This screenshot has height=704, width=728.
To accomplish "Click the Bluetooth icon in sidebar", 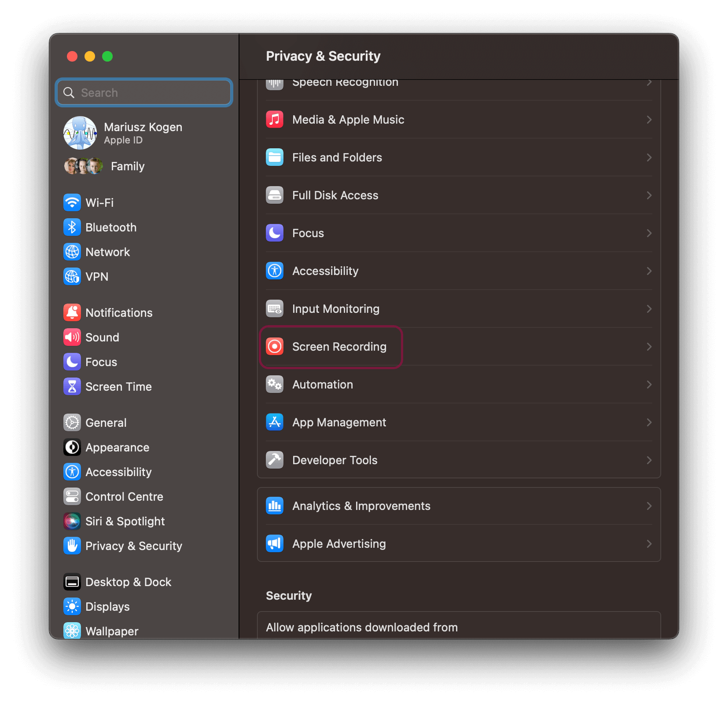I will point(72,227).
